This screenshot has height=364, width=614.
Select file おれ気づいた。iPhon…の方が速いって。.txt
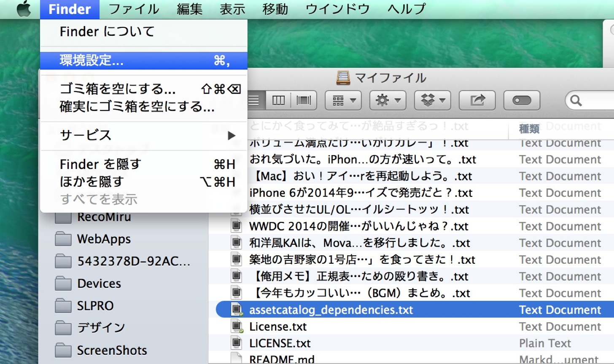point(363,160)
